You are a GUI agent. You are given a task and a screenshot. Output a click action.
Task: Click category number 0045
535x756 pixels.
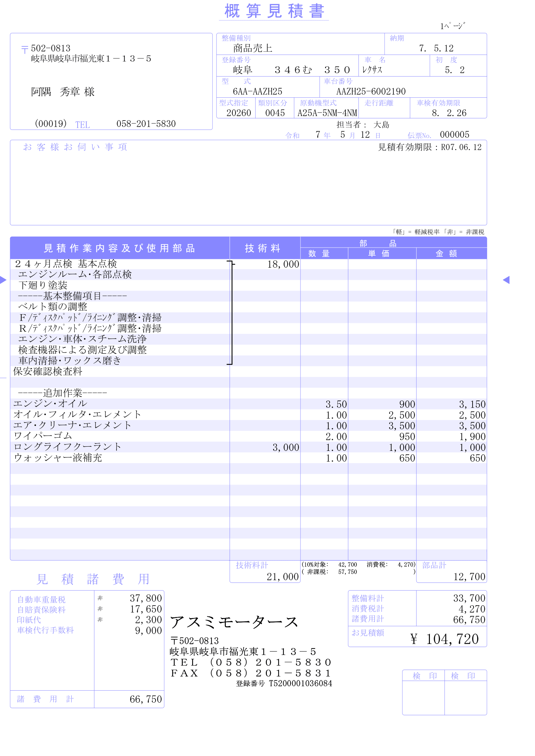coord(275,113)
